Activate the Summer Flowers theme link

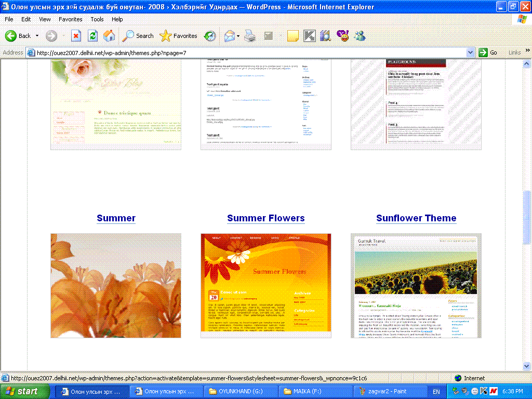point(265,218)
